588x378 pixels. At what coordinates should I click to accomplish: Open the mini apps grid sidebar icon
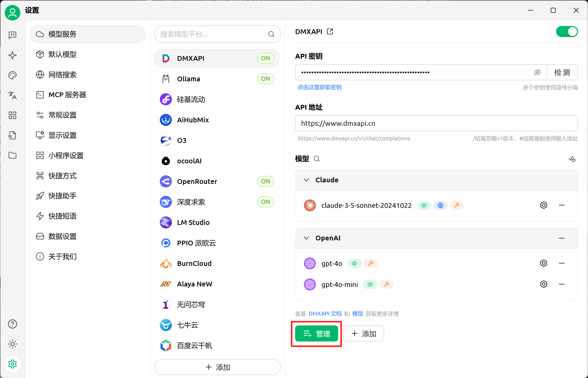(x=13, y=115)
